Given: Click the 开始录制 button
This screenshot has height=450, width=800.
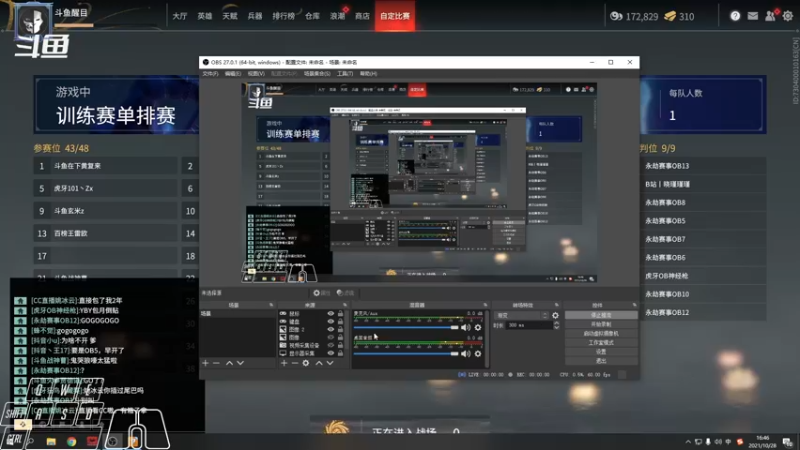Looking at the screenshot, I should (601, 324).
